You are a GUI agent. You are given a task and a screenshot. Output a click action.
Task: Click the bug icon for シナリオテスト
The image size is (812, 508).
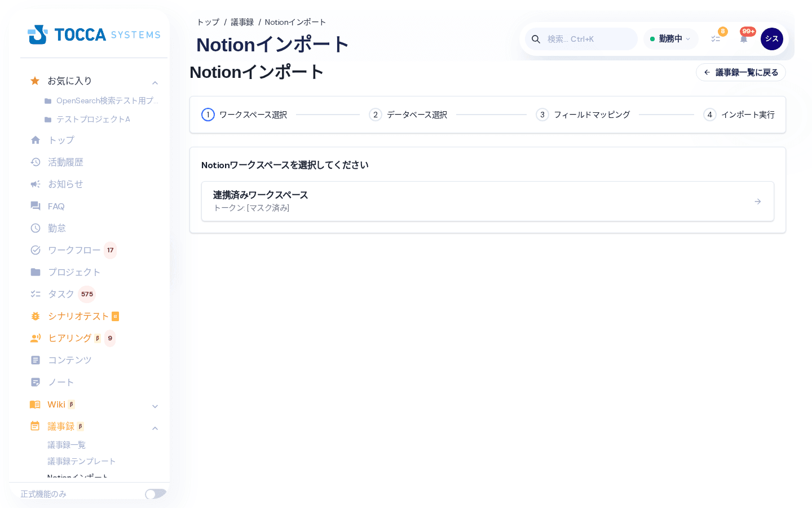pos(36,316)
